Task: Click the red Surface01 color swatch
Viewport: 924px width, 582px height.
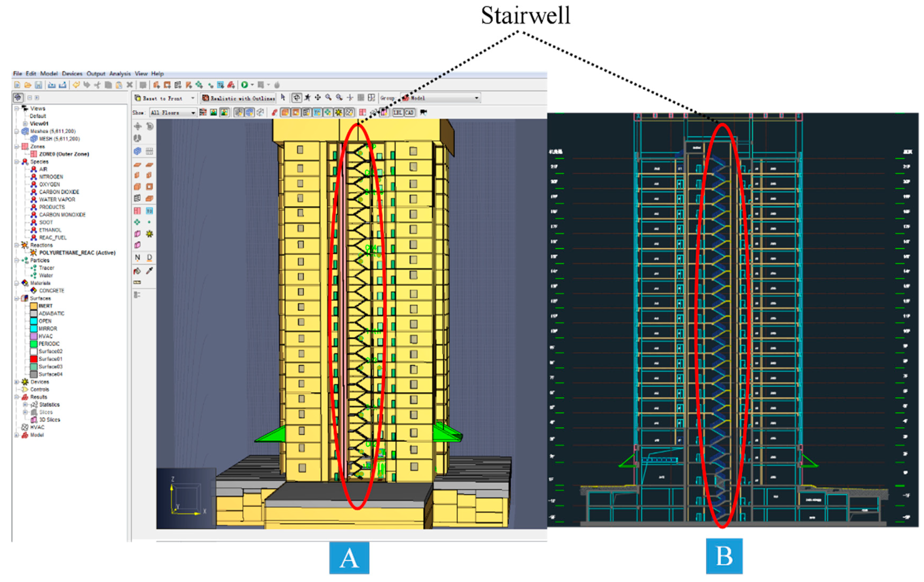Action: click(34, 359)
